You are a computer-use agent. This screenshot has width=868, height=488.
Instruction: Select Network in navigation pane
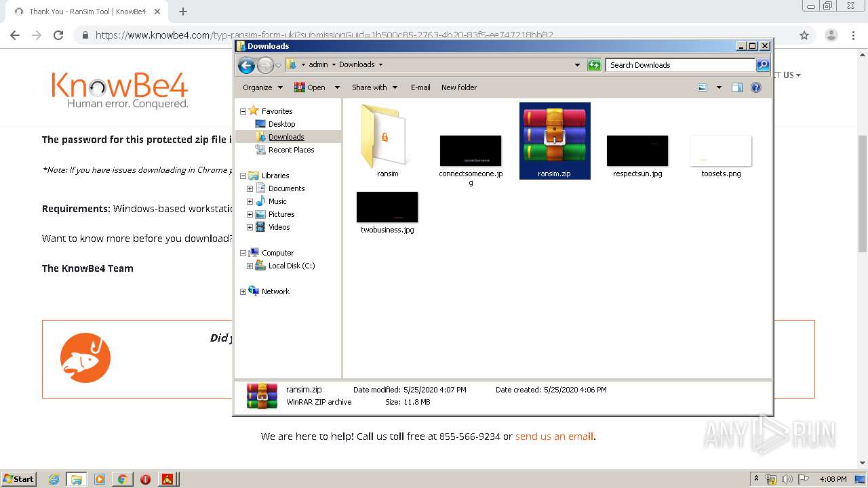pyautogui.click(x=275, y=291)
